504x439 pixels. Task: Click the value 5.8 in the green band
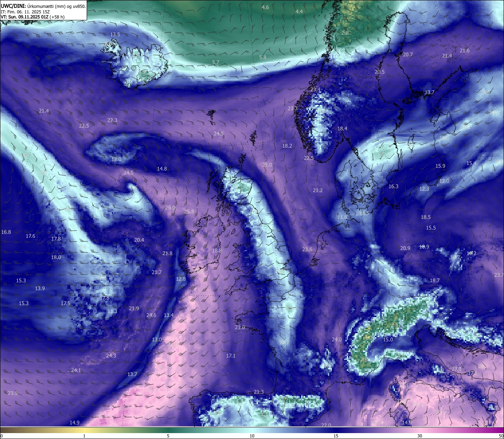coord(263,57)
